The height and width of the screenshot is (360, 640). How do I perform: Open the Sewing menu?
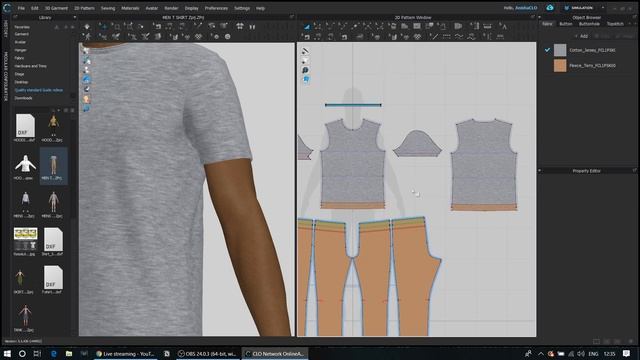[x=108, y=8]
